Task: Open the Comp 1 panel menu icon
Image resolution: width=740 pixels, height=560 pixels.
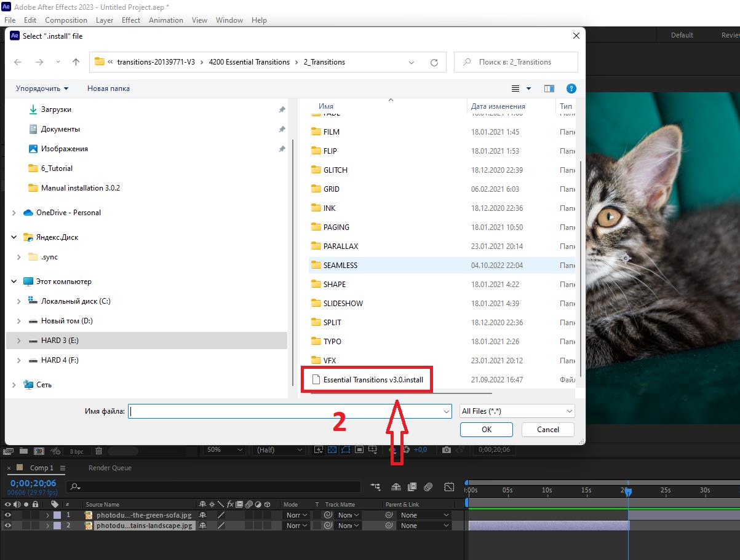Action: tap(63, 468)
